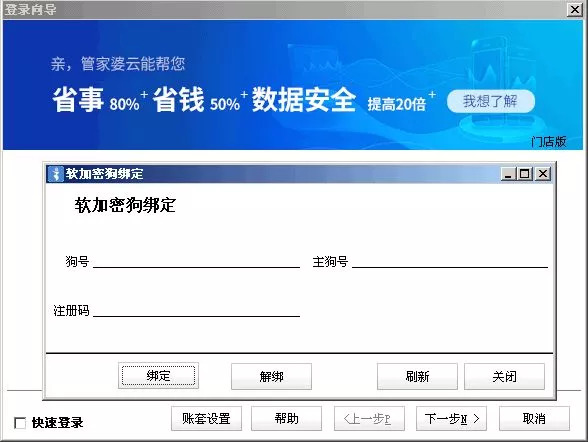Click the 我想了解 banner button
This screenshot has width=588, height=442.
[x=490, y=101]
